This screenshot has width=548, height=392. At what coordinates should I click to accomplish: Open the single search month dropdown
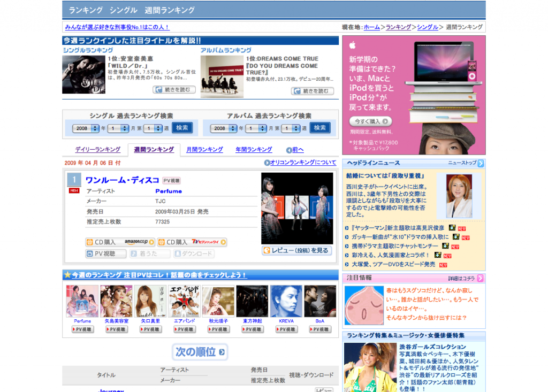pos(118,128)
